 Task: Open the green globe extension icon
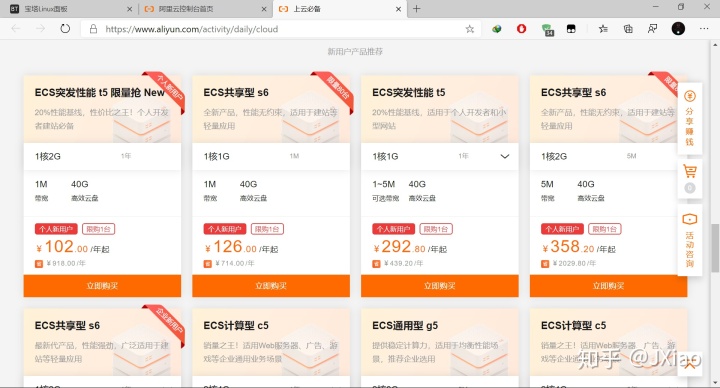point(496,29)
